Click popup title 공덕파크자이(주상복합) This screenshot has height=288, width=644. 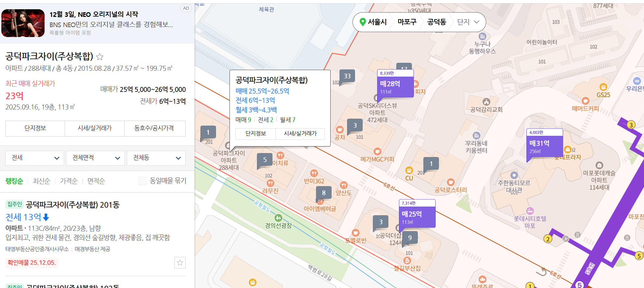[x=271, y=80]
